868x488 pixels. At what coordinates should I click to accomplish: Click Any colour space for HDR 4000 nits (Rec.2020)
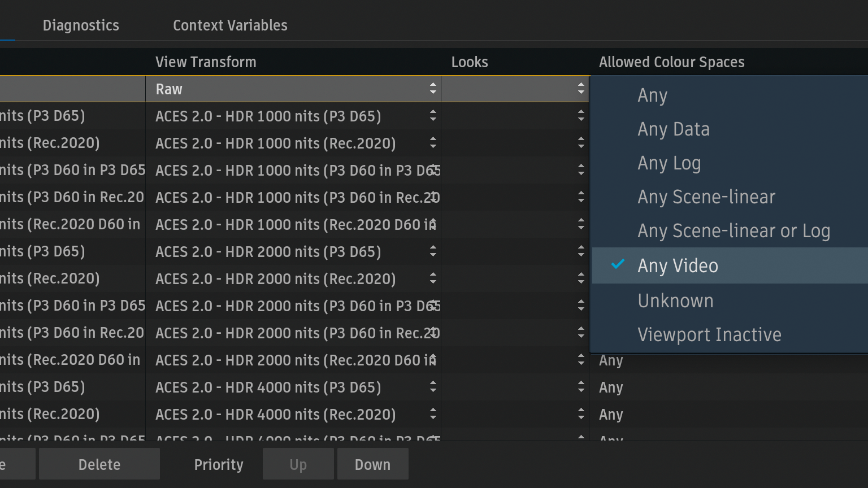coord(611,415)
